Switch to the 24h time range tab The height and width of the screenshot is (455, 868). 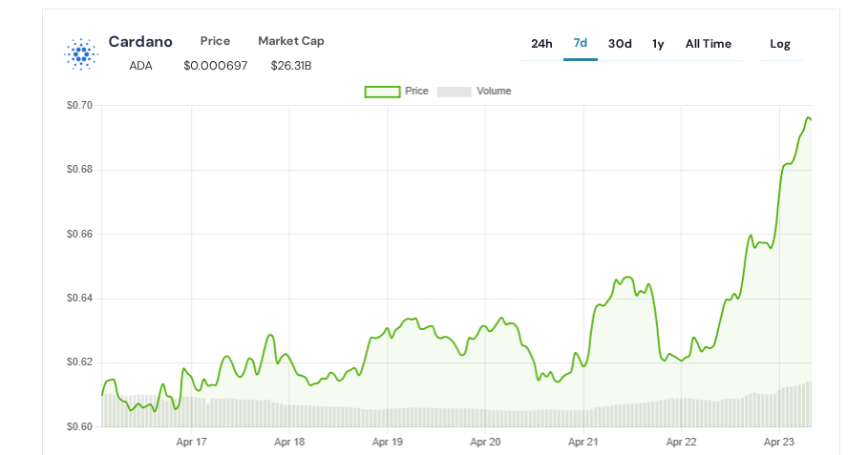[x=541, y=44]
